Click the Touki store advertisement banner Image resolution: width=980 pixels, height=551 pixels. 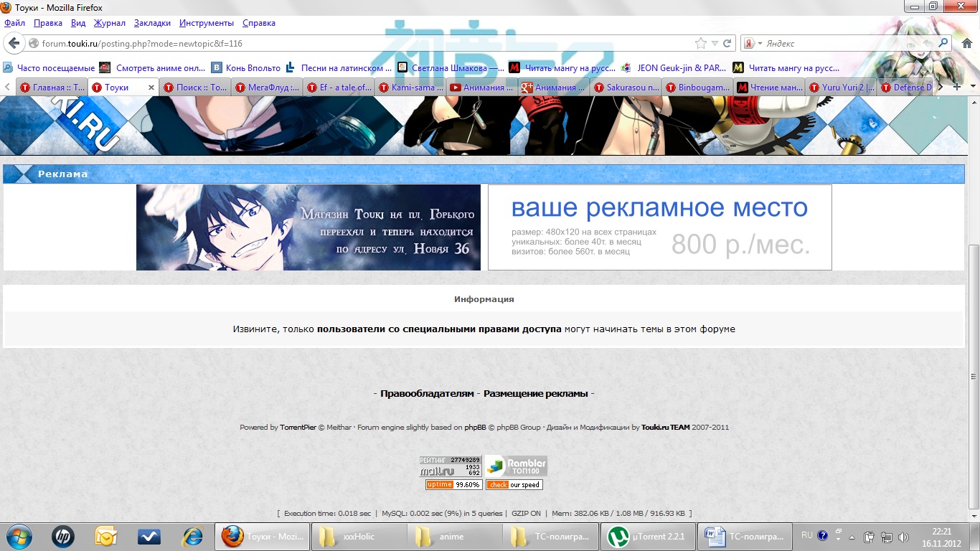click(308, 227)
